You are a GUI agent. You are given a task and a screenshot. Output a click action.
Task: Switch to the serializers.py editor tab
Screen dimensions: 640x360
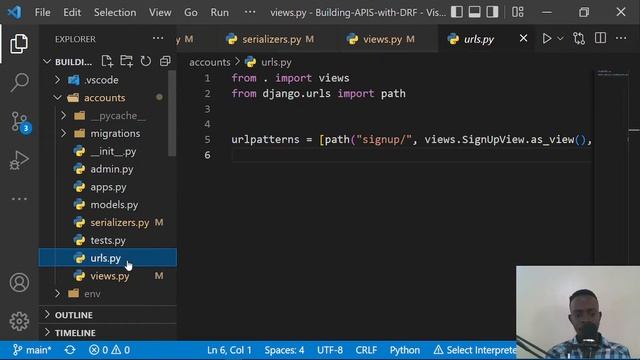coord(271,39)
